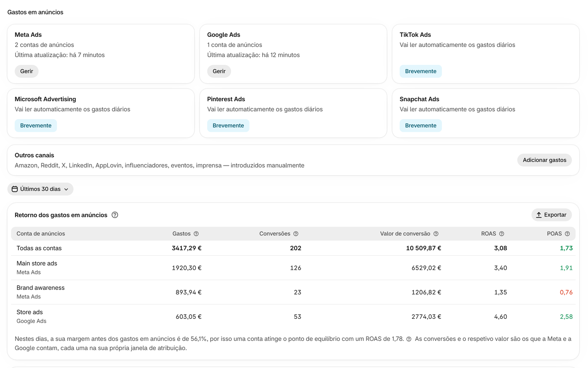The height and width of the screenshot is (368, 588).
Task: Click the Meta Ads card title
Action: [x=28, y=35]
